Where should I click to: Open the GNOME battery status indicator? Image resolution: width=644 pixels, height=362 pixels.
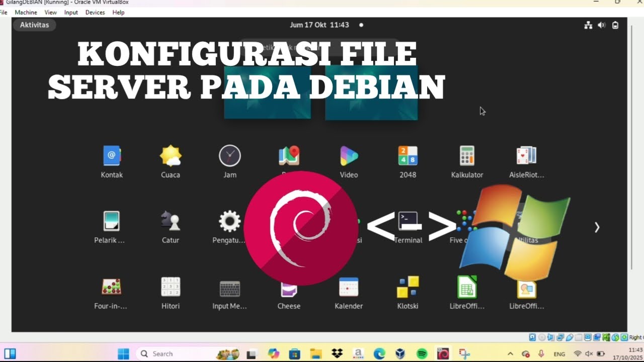(615, 25)
